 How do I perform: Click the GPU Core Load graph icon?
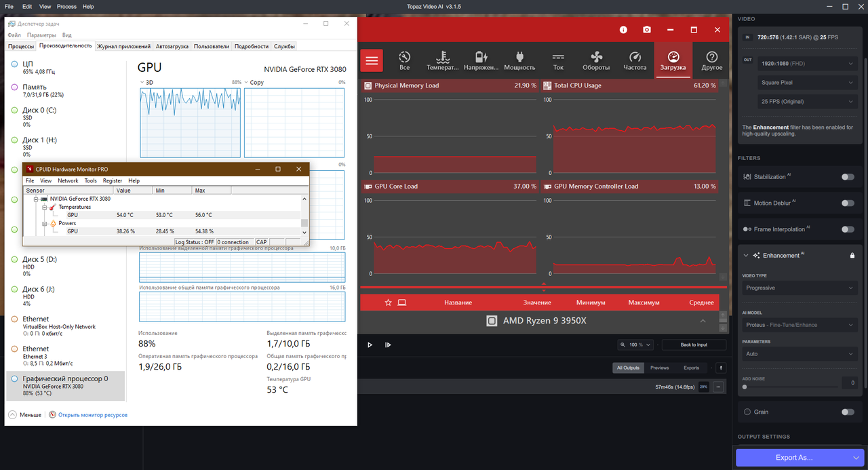click(368, 186)
